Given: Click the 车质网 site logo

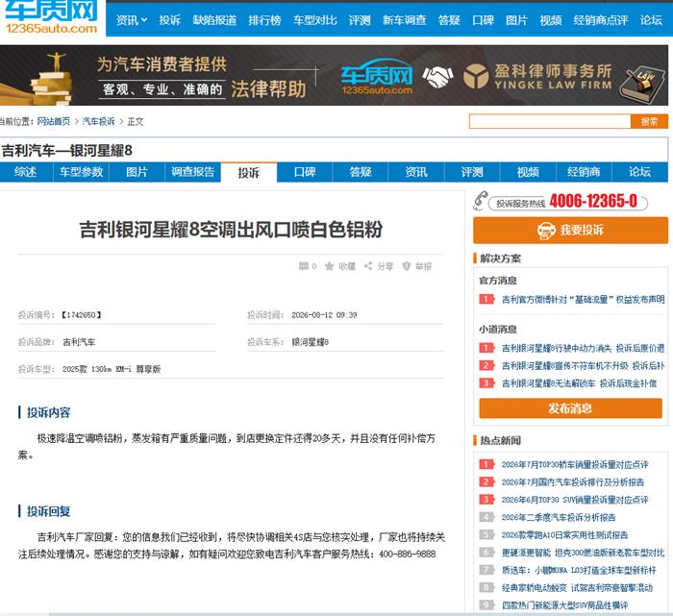Looking at the screenshot, I should [x=52, y=17].
